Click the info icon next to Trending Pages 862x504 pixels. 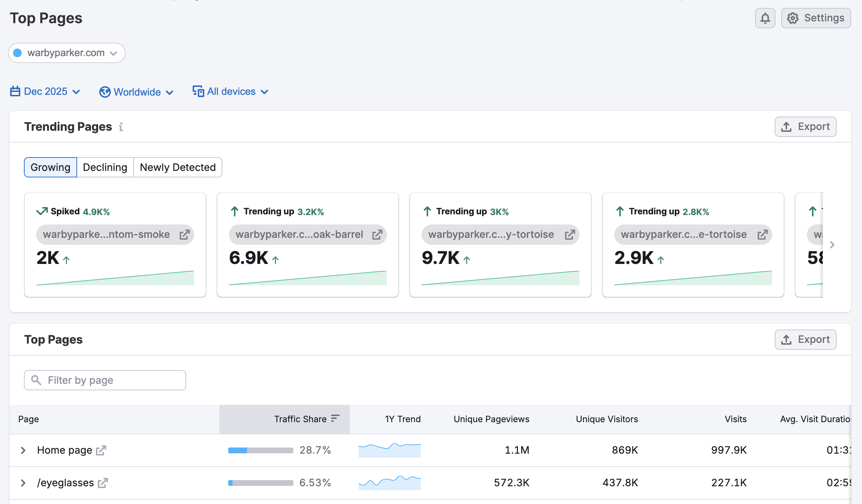121,127
